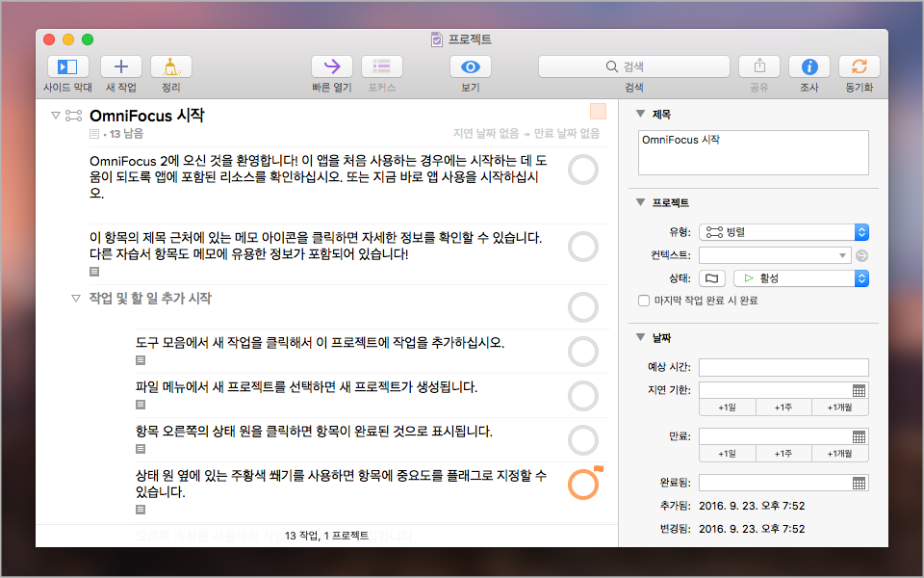Screen dimensions: 924x578
Task: Click the magnifier icon in the search field
Action: 612,66
